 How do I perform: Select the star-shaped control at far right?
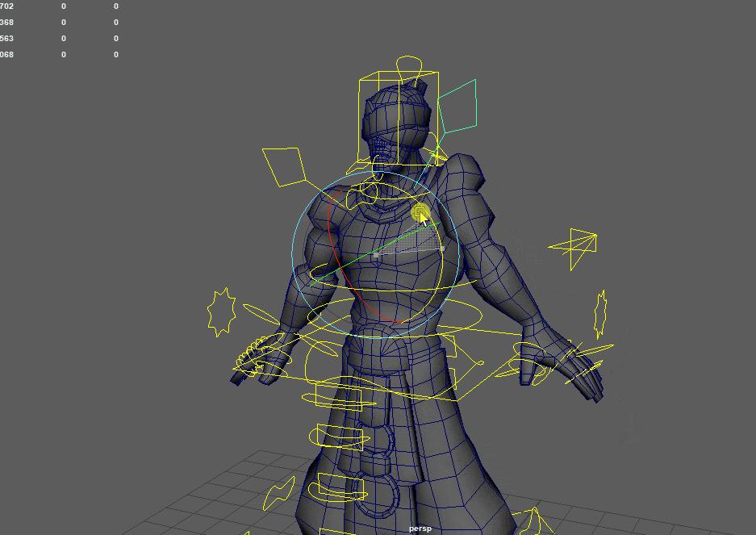coord(601,313)
